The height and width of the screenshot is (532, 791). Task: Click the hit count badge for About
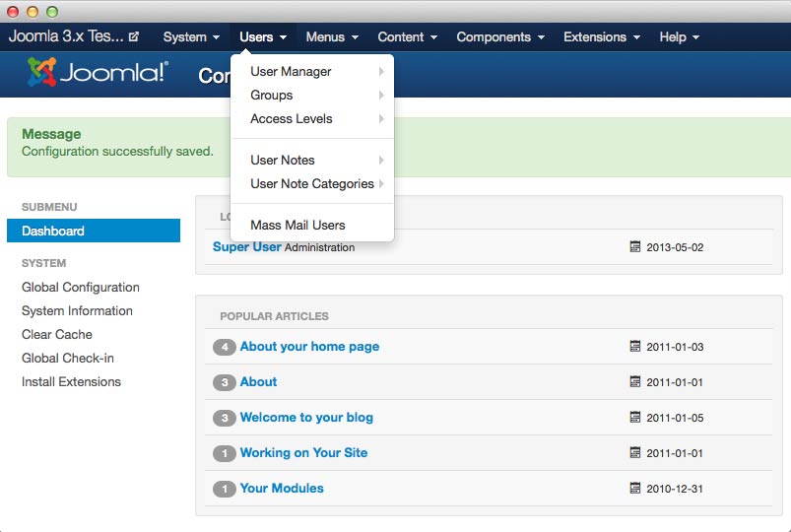pos(224,382)
